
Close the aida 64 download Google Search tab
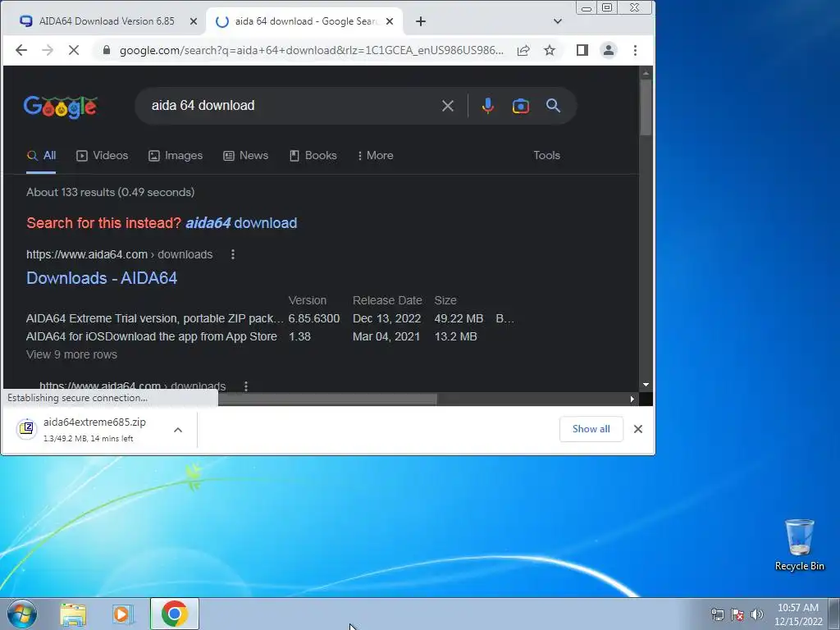pyautogui.click(x=390, y=21)
